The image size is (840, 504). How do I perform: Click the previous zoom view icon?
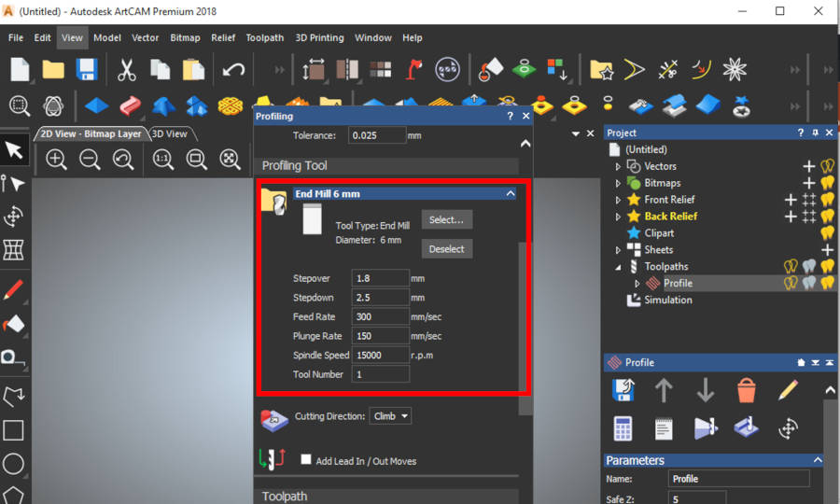pos(123,160)
